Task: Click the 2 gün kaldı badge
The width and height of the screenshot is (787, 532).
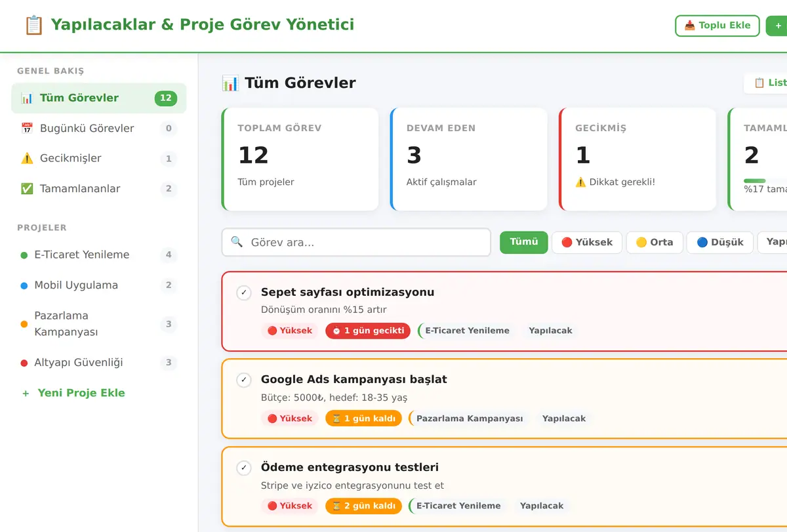Action: tap(363, 506)
